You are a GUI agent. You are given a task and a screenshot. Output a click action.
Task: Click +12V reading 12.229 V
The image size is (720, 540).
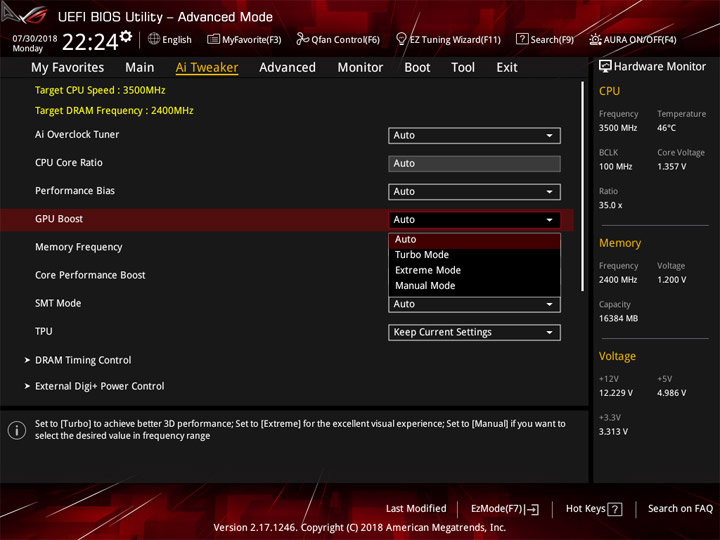(616, 393)
